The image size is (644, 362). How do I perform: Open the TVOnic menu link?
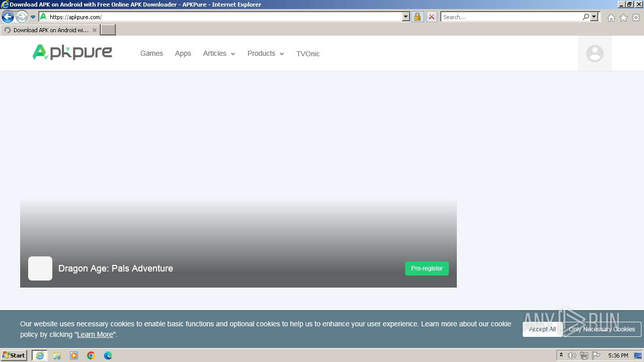[x=308, y=54]
